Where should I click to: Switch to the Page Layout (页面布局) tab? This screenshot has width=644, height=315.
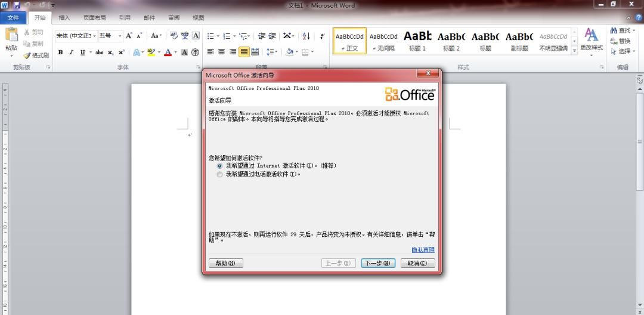(94, 18)
